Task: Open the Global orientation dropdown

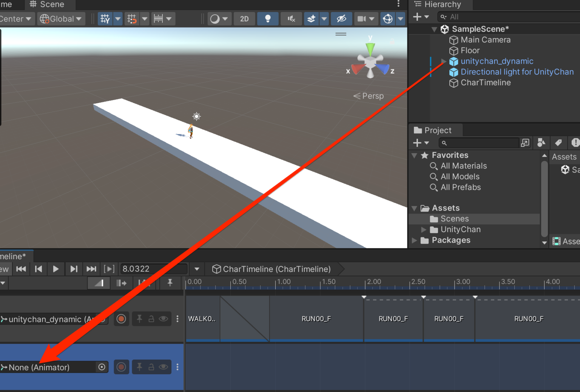Action: tap(61, 18)
